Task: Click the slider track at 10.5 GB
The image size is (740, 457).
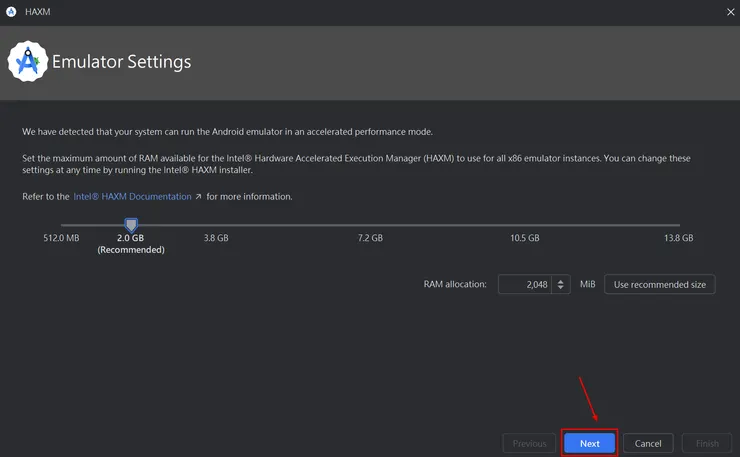Action: [x=525, y=225]
